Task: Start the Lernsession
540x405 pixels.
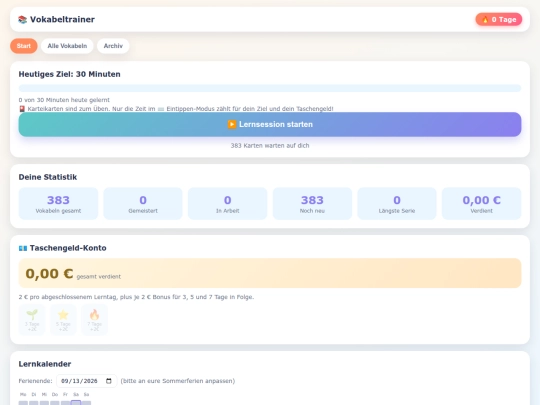Action: pyautogui.click(x=270, y=124)
